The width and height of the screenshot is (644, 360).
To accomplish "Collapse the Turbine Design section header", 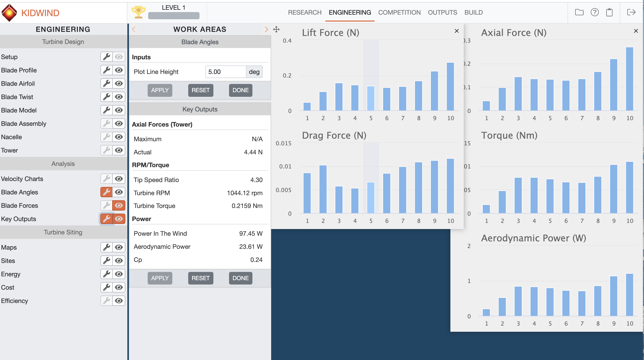I will point(63,42).
